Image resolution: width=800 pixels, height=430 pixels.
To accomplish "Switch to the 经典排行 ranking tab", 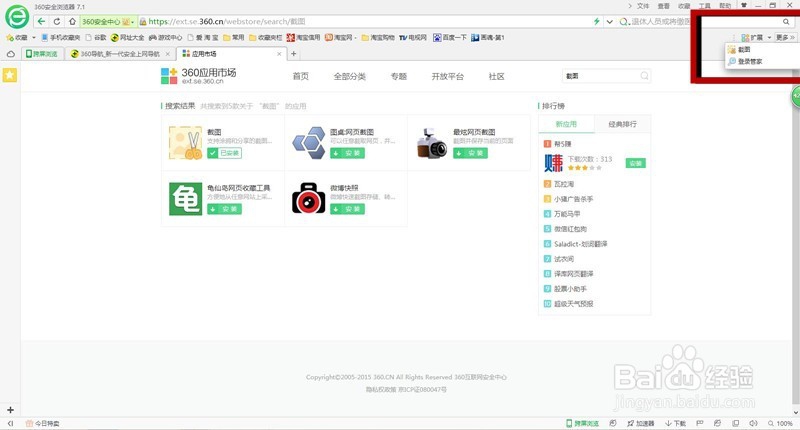I will 622,124.
